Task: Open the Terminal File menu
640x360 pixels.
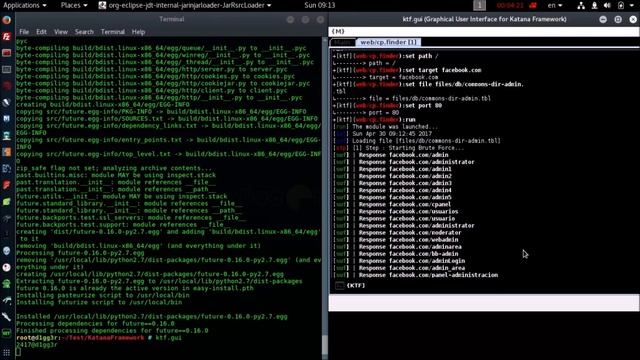Action: [x=24, y=32]
